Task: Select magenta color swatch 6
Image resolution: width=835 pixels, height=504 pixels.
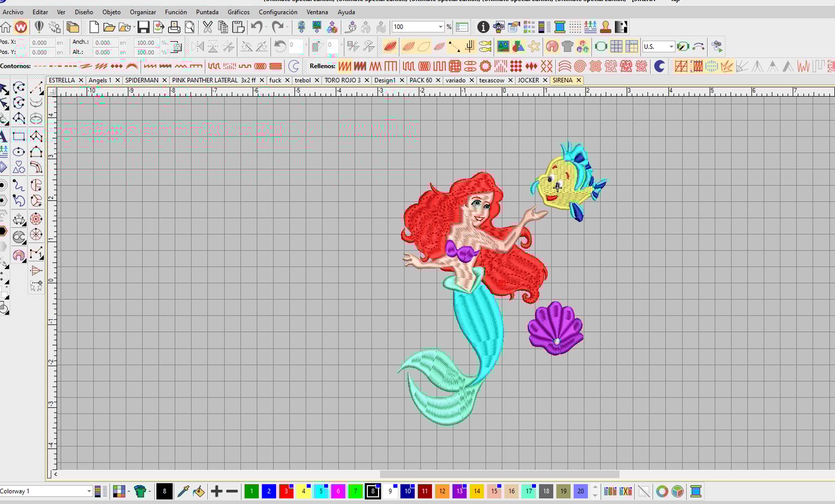Action: tap(338, 491)
